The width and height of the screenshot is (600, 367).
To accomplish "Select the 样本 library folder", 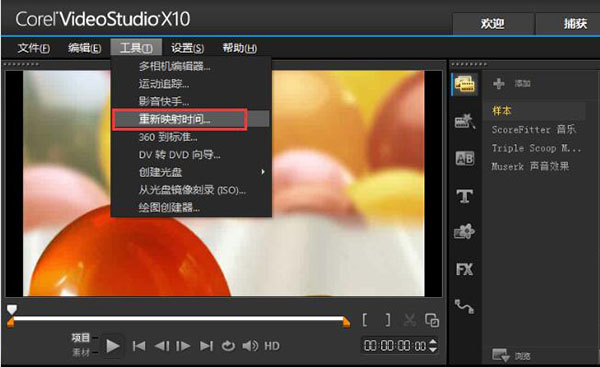I will click(534, 111).
